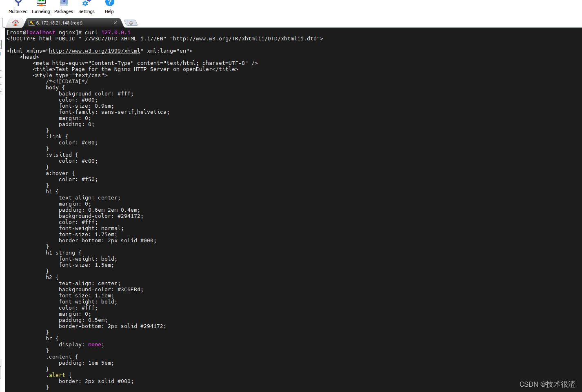Open a new terminal tab
This screenshot has width=582, height=392.
[131, 23]
